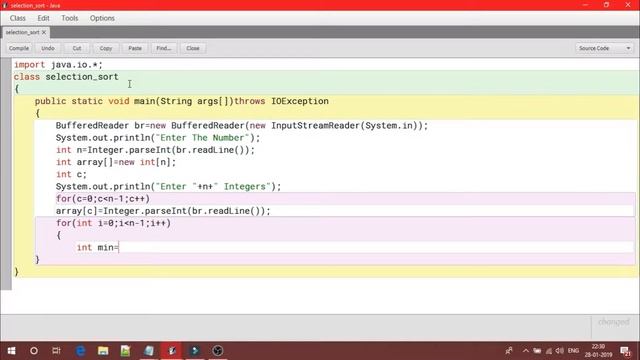Close the selection_sort tab

tap(44, 32)
